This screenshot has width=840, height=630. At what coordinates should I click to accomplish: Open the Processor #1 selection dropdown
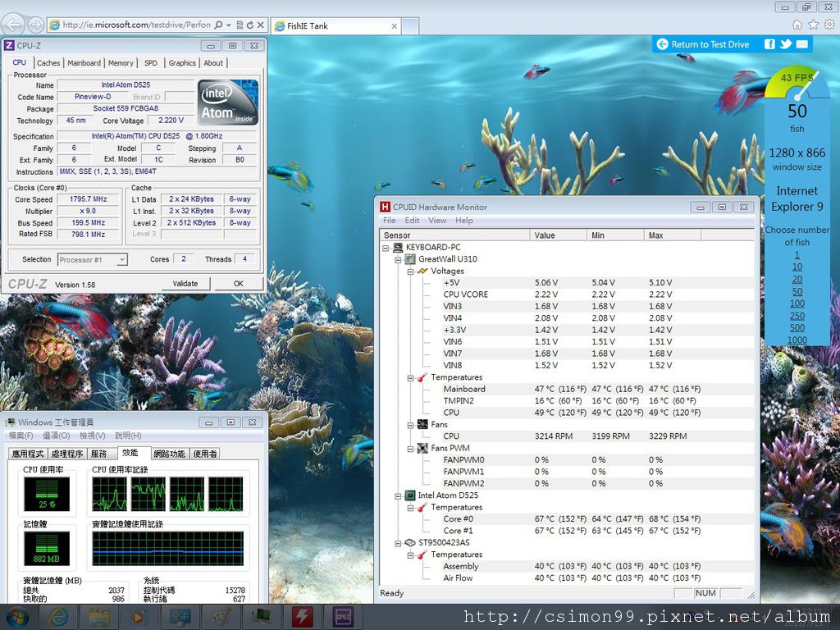pos(122,259)
